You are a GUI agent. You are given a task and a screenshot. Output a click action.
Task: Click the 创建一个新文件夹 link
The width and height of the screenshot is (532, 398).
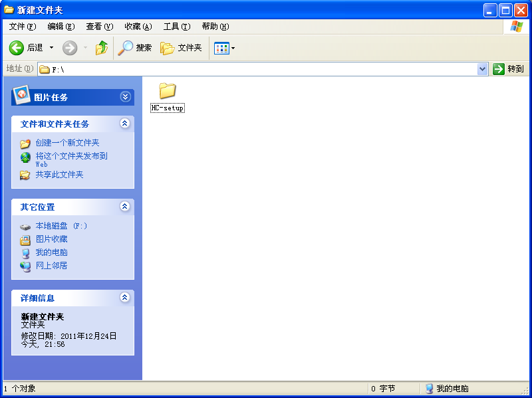click(67, 143)
